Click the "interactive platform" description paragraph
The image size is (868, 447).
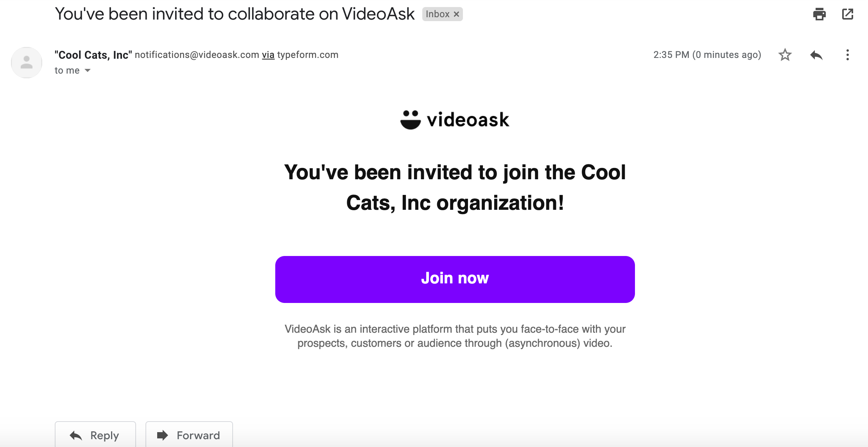click(x=455, y=336)
